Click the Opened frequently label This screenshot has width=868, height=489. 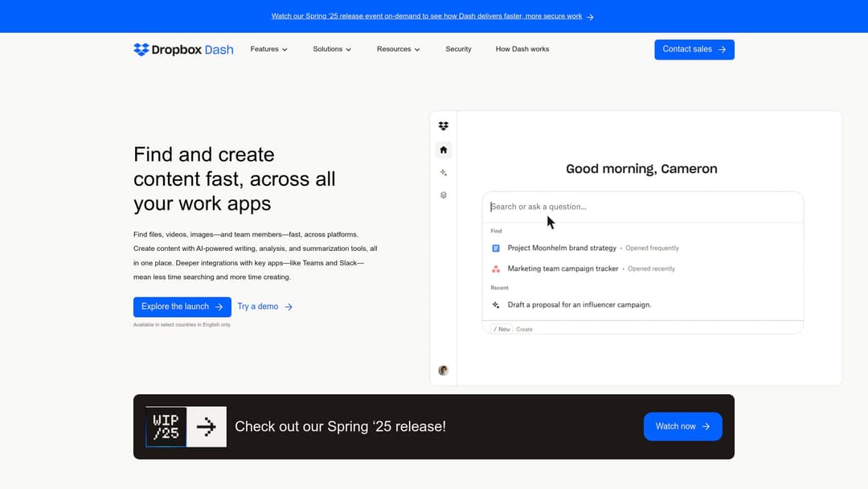[x=652, y=248]
